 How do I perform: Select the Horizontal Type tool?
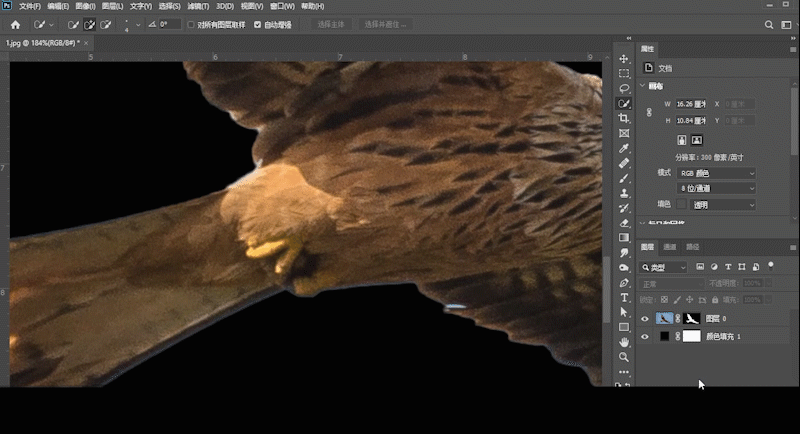coord(624,298)
